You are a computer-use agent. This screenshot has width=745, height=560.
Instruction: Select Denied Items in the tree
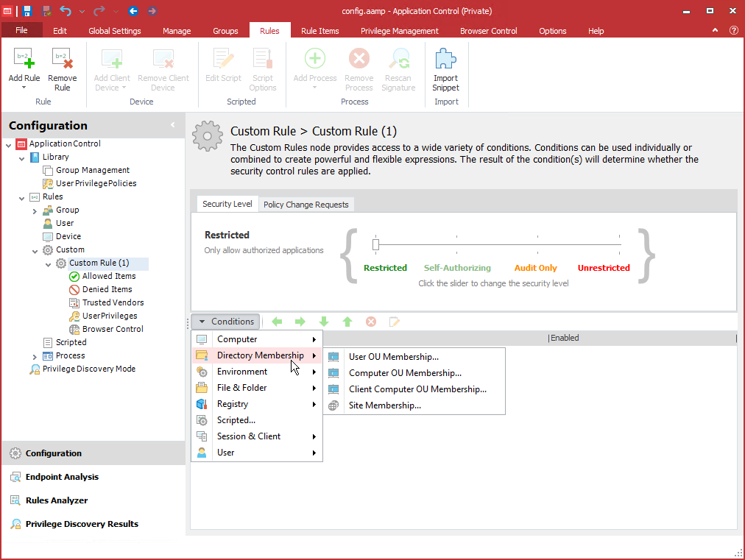(x=107, y=289)
